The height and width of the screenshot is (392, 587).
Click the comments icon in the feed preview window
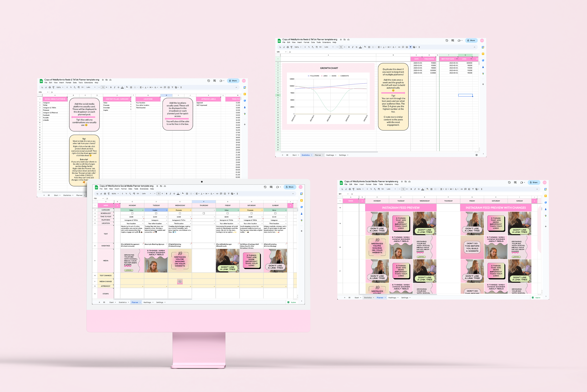coord(515,182)
